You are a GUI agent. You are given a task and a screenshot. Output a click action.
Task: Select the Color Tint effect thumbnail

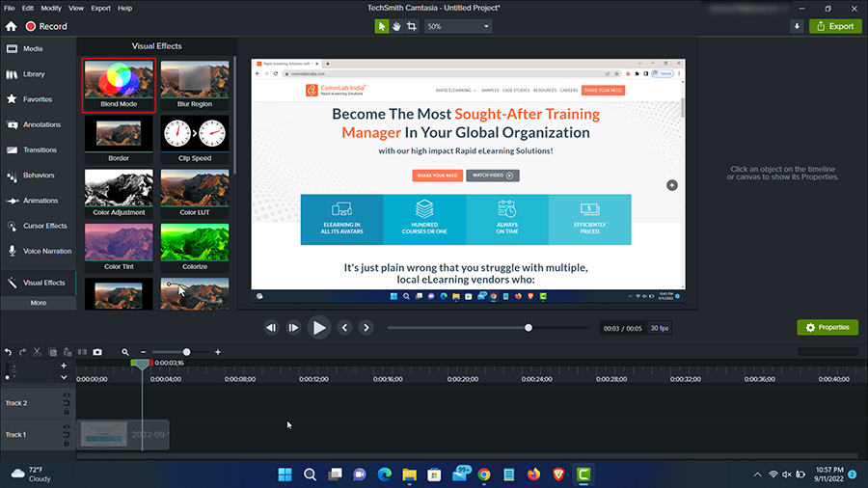click(x=119, y=247)
